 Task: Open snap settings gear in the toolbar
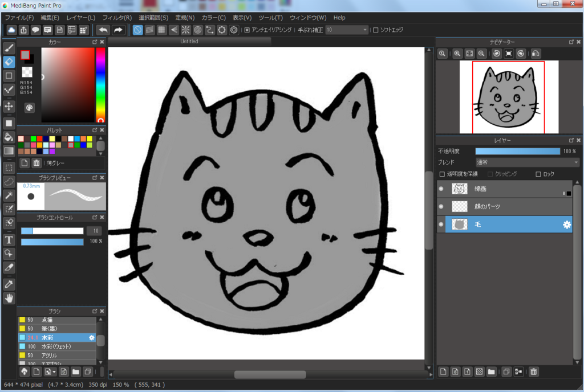[x=234, y=30]
